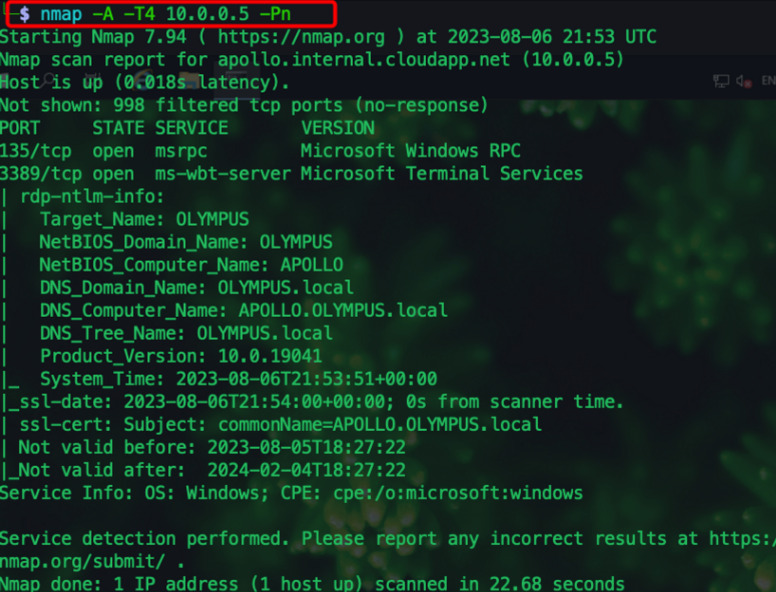Click the shell prompt dollar sign
776x592 pixels.
[25, 15]
